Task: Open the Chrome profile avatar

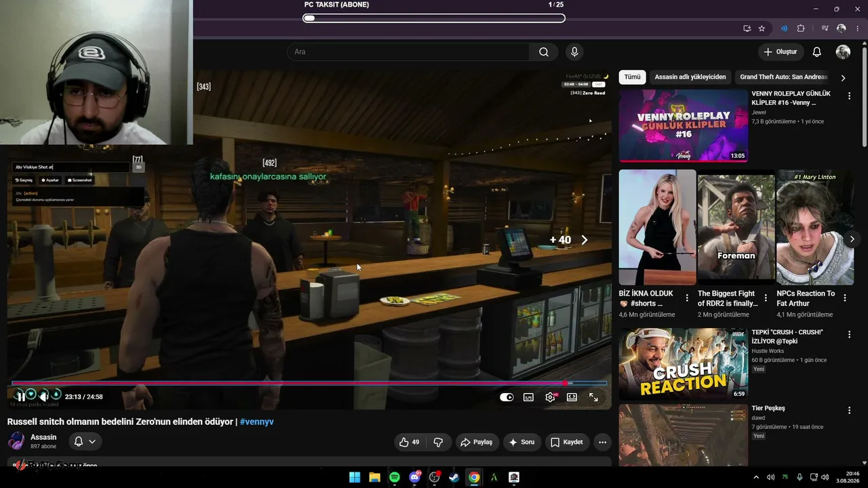Action: tap(842, 28)
